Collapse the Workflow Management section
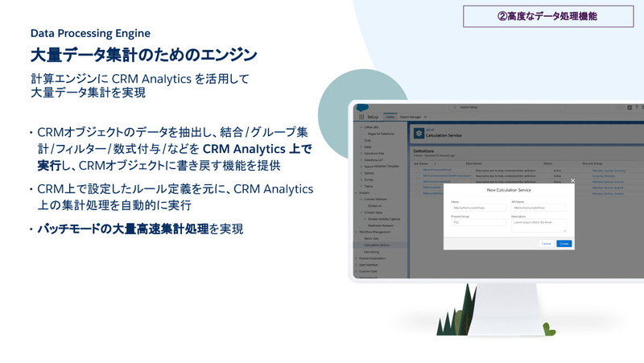Image resolution: width=644 pixels, height=363 pixels. click(356, 232)
